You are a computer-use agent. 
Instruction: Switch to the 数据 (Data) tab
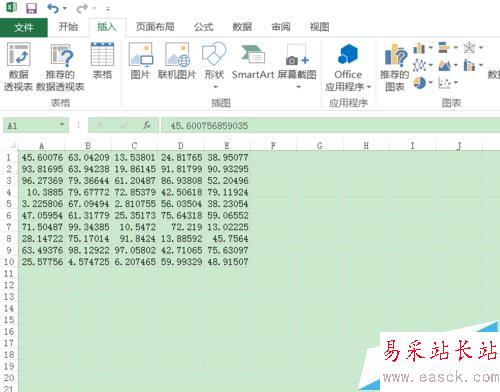[x=242, y=27]
